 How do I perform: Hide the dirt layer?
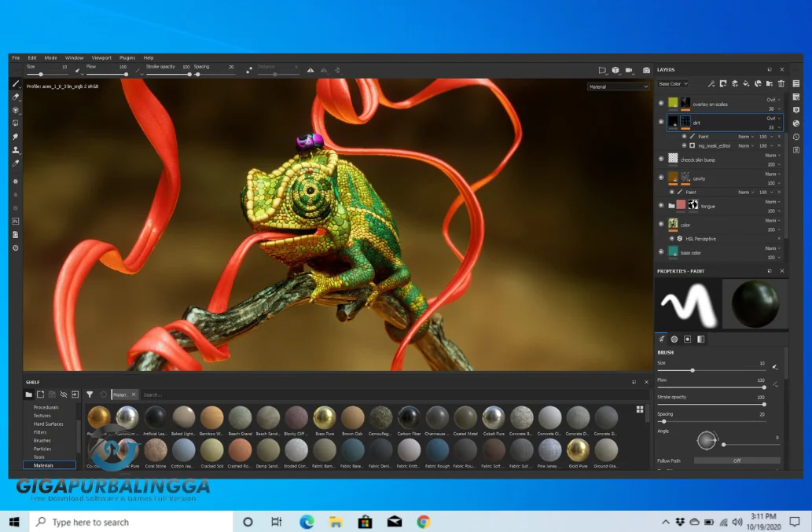(660, 122)
